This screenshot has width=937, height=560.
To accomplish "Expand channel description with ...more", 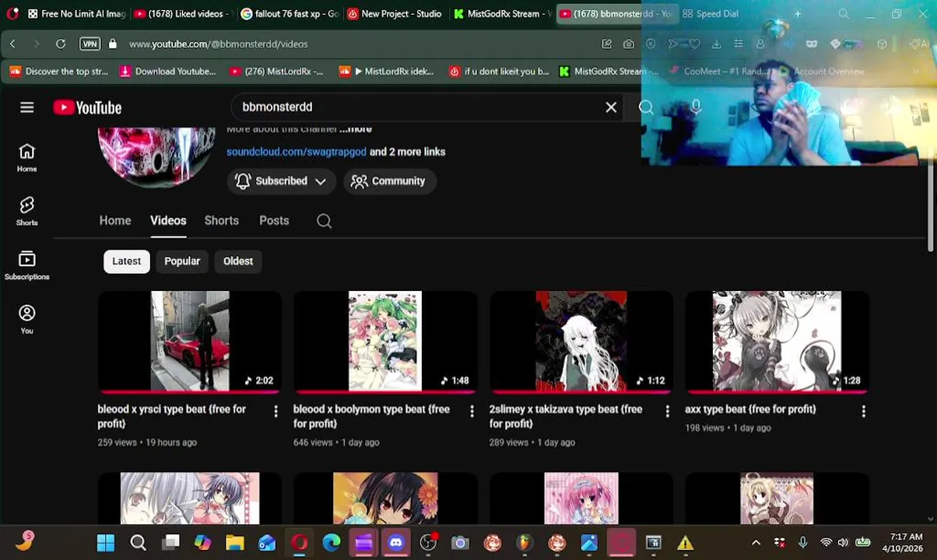I will point(356,129).
